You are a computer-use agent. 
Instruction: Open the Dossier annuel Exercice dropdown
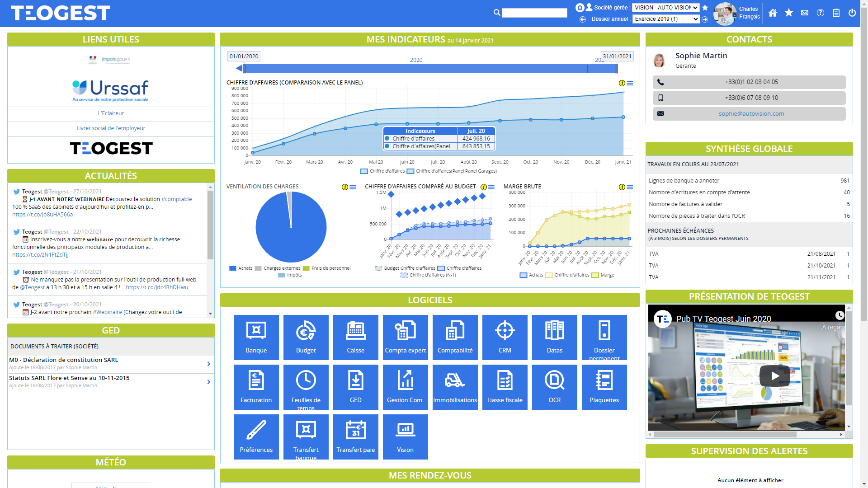pos(665,19)
